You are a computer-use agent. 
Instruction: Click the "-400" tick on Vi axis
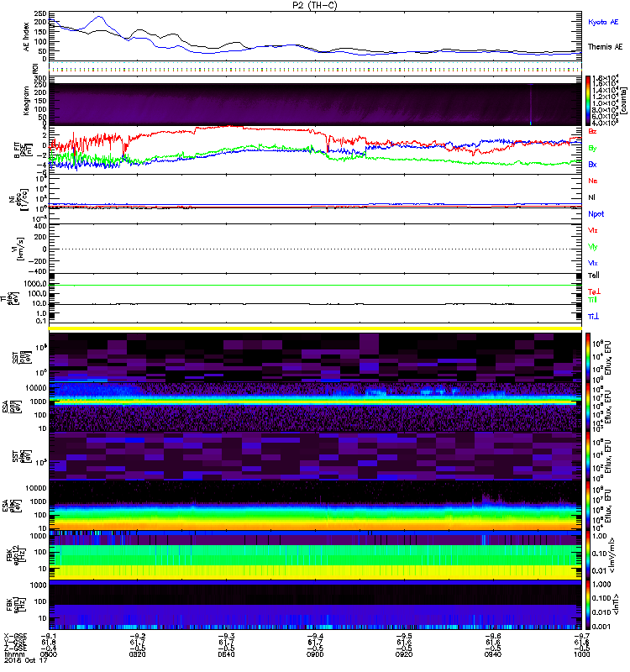coord(38,271)
